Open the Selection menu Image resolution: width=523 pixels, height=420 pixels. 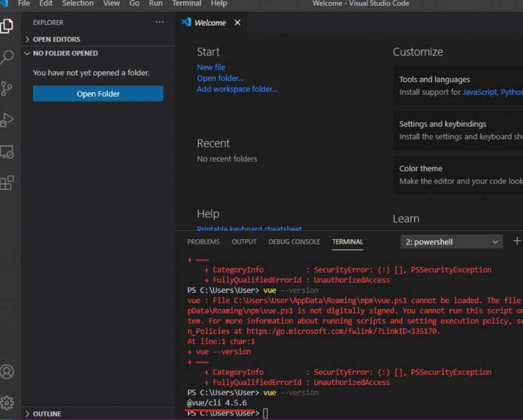point(78,4)
